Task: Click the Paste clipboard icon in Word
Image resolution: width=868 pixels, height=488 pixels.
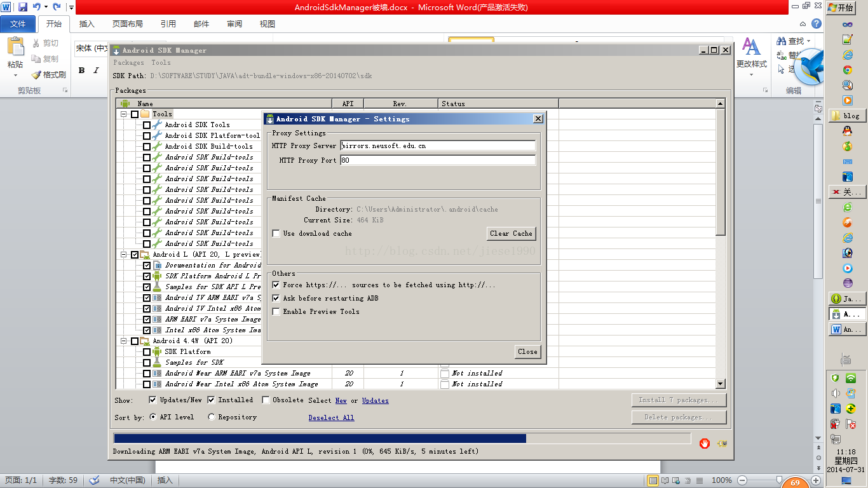Action: [15, 47]
